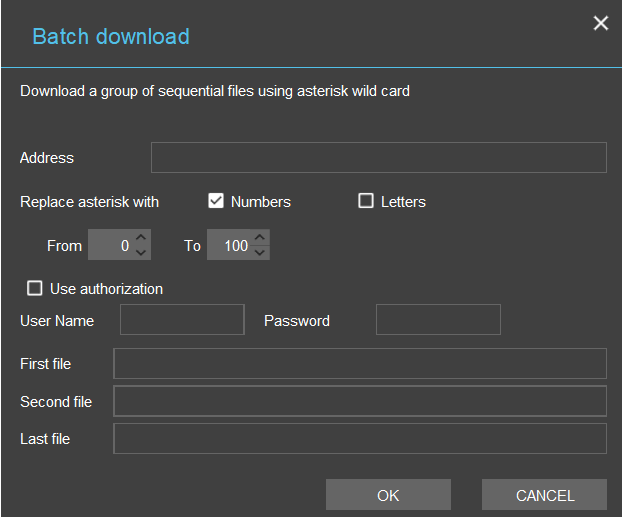
Task: Increase the To value with up arrow
Action: pos(260,238)
